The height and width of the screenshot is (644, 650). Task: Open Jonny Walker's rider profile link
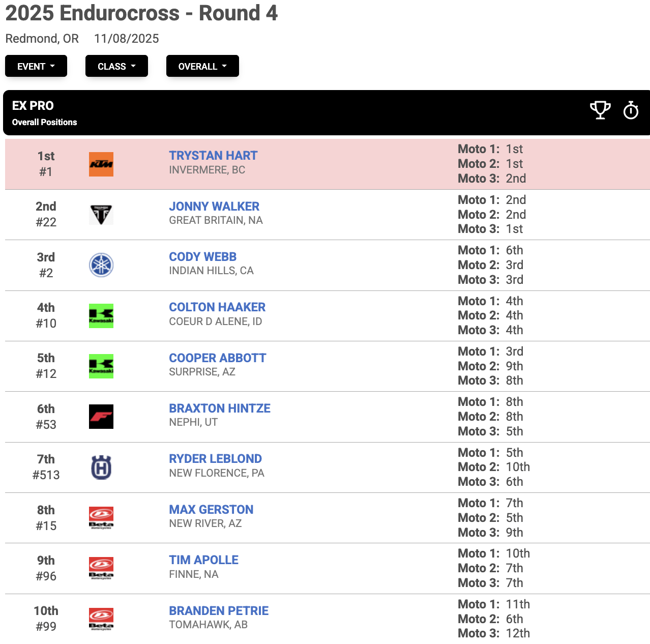tap(214, 207)
